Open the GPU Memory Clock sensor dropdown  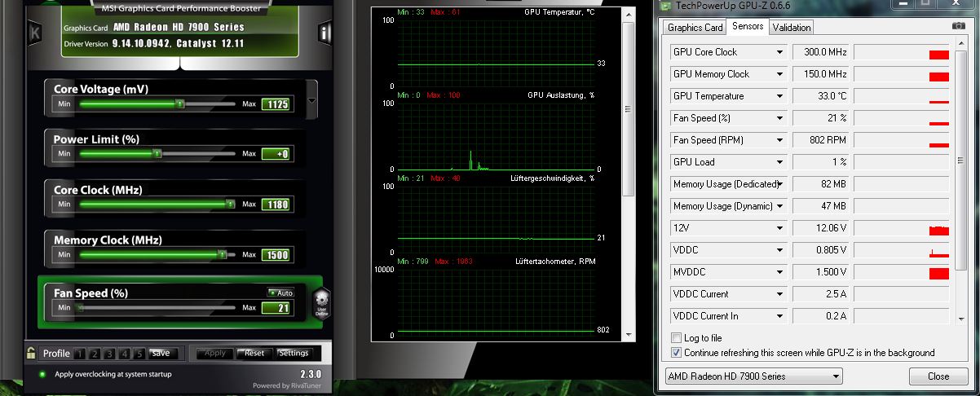point(780,74)
